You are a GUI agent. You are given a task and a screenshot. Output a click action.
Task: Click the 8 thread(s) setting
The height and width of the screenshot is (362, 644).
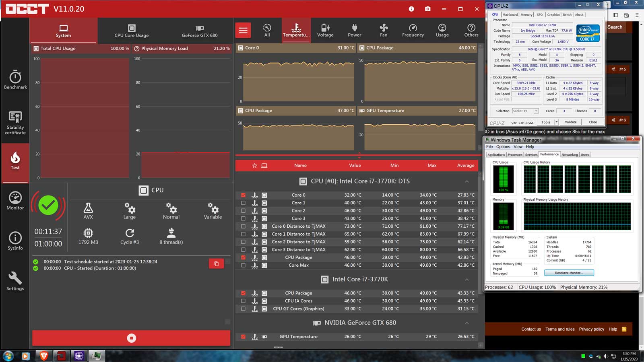tap(171, 236)
